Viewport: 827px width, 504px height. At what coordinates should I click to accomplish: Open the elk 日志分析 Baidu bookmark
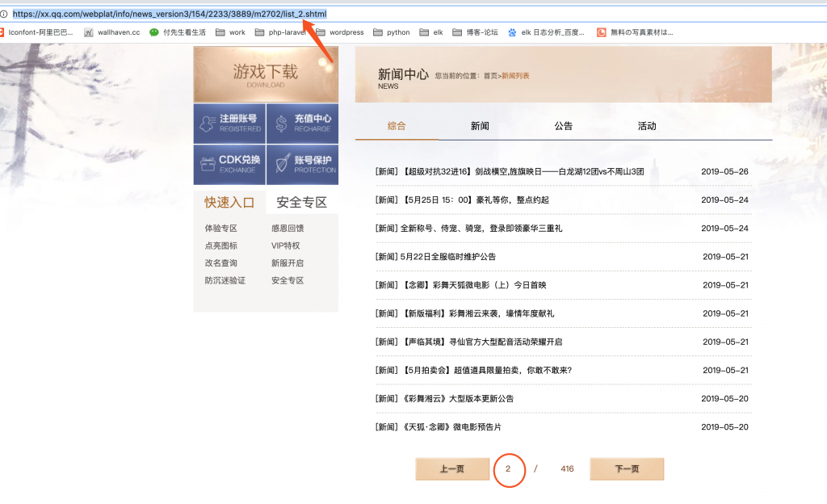click(x=546, y=32)
